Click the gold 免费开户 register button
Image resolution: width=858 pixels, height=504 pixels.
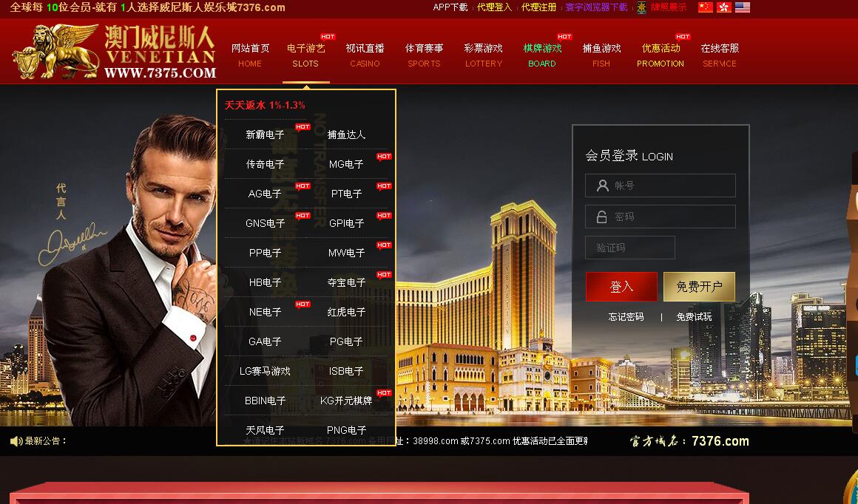699,287
